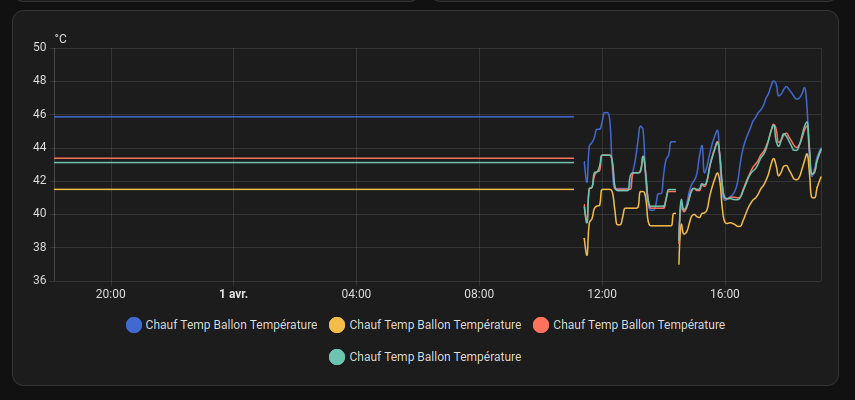Click the legend label beside the red circle
855x400 pixels.
coord(638,325)
